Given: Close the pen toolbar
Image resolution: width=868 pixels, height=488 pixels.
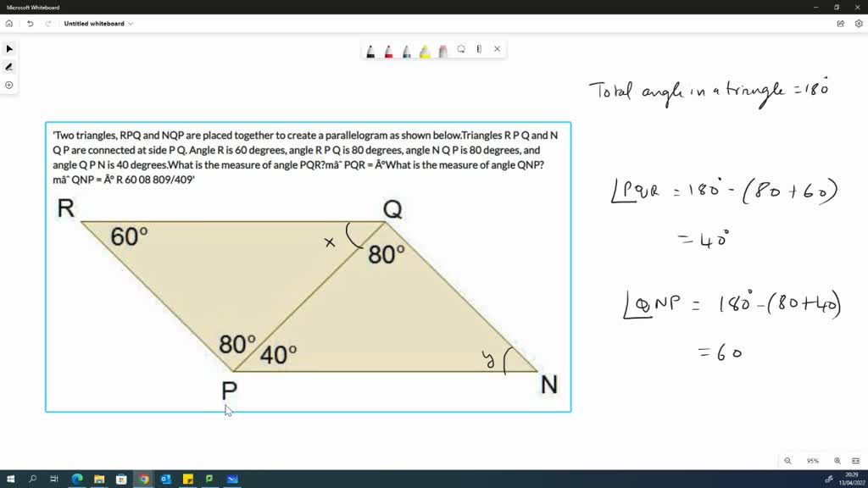Looking at the screenshot, I should (497, 50).
